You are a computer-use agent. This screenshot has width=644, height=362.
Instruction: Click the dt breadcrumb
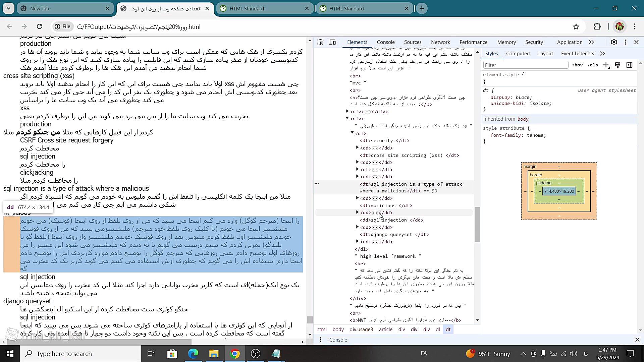pyautogui.click(x=448, y=329)
